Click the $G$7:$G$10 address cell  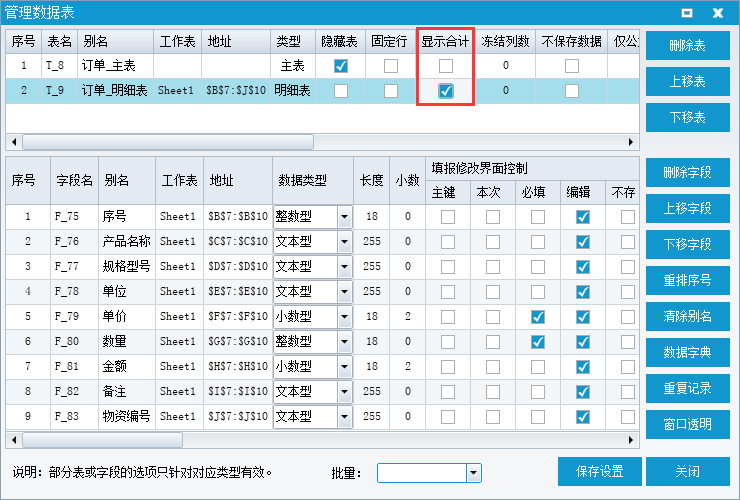tap(238, 342)
